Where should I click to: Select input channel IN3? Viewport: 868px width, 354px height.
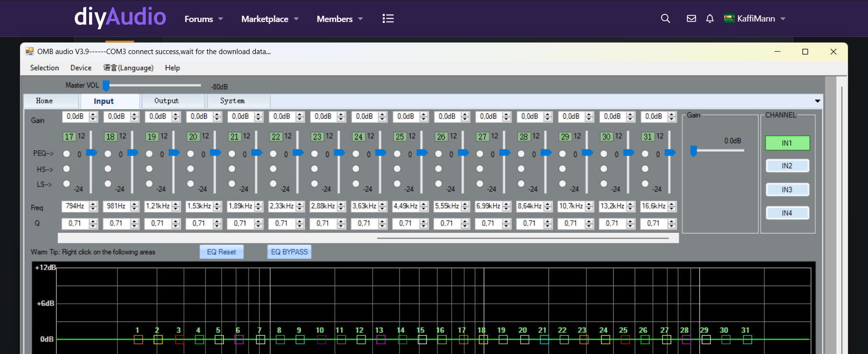pyautogui.click(x=787, y=189)
